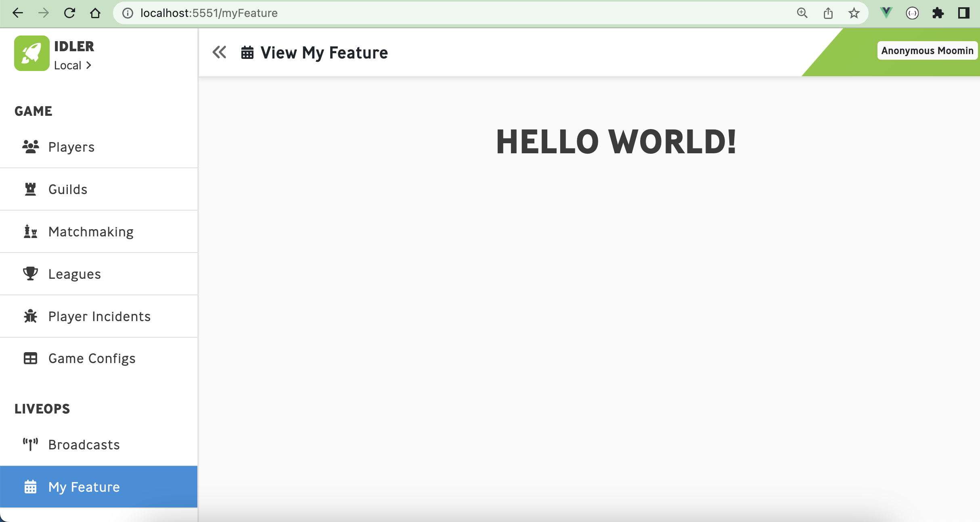
Task: Click the Broadcasts antenna icon
Action: pos(30,445)
